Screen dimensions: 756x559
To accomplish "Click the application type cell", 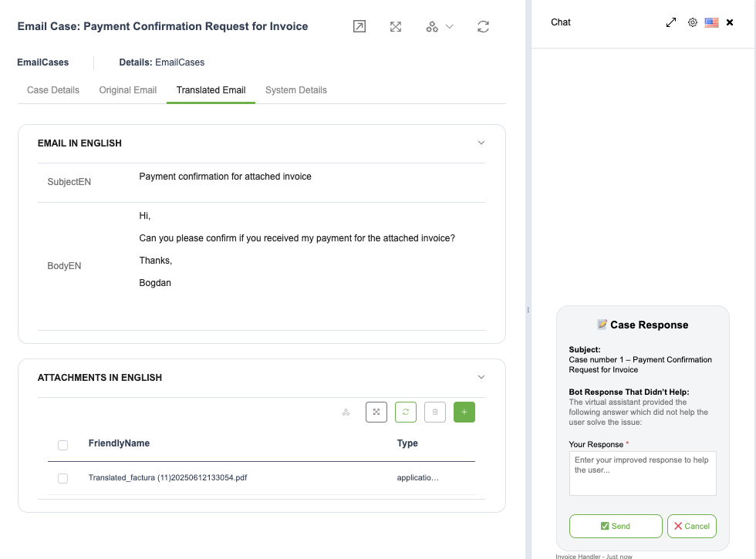I will (417, 477).
